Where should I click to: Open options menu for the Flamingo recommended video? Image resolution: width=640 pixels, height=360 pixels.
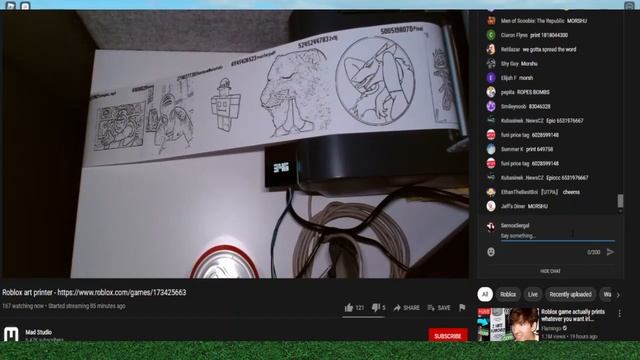point(620,313)
